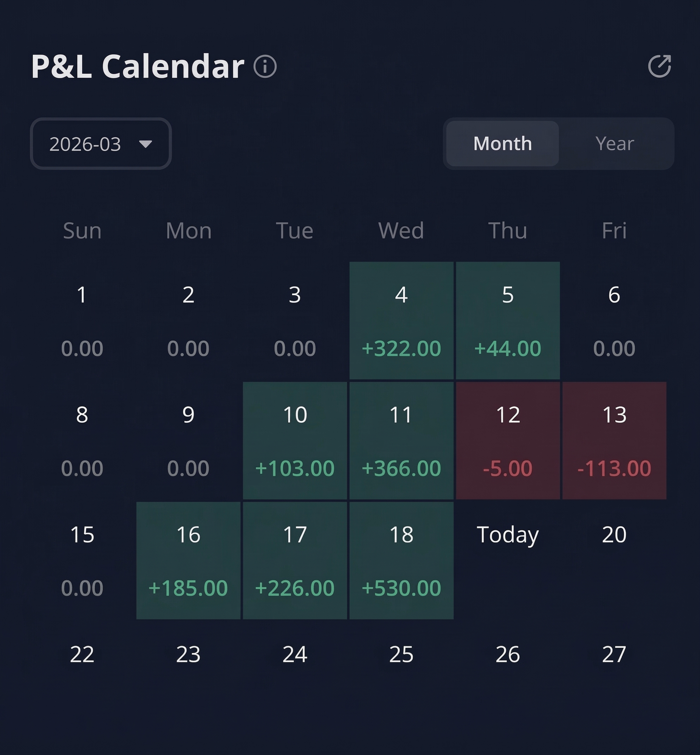Click the dropdown arrow beside 2026-03
This screenshot has height=755, width=700.
tap(147, 144)
